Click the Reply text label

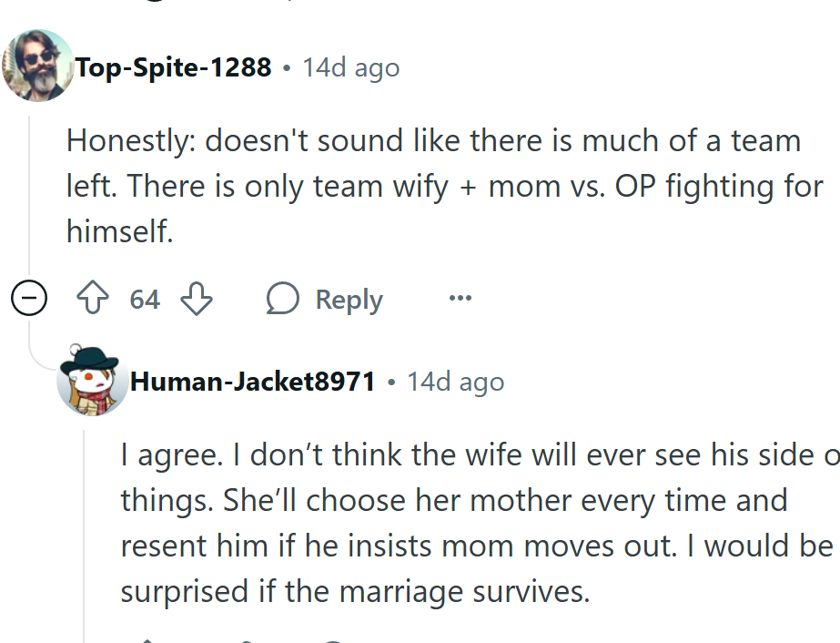[349, 300]
